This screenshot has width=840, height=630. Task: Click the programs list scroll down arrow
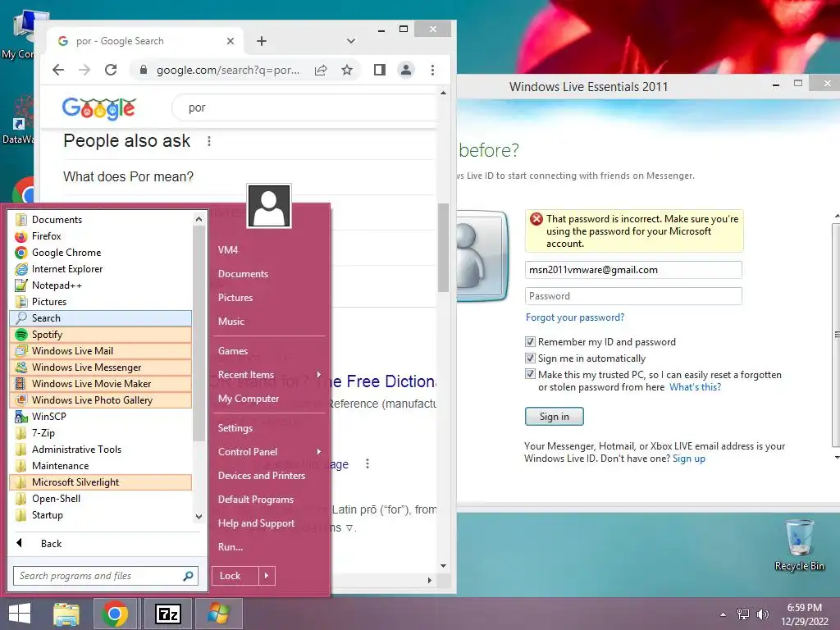[199, 517]
